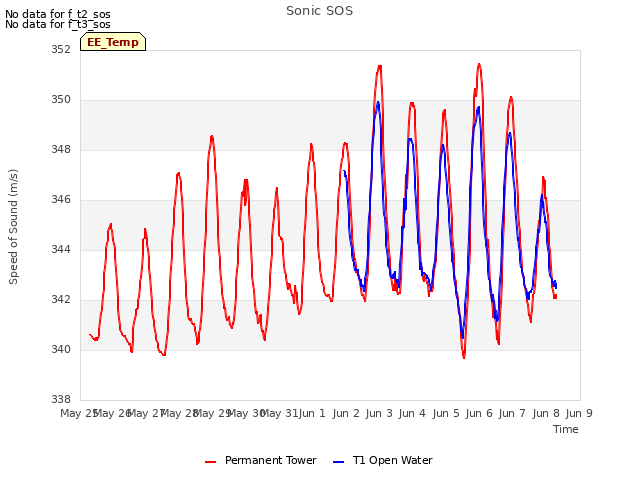640x480 pixels.
Task: Click the Jun 7 x-axis tick label
Action: coord(512,413)
